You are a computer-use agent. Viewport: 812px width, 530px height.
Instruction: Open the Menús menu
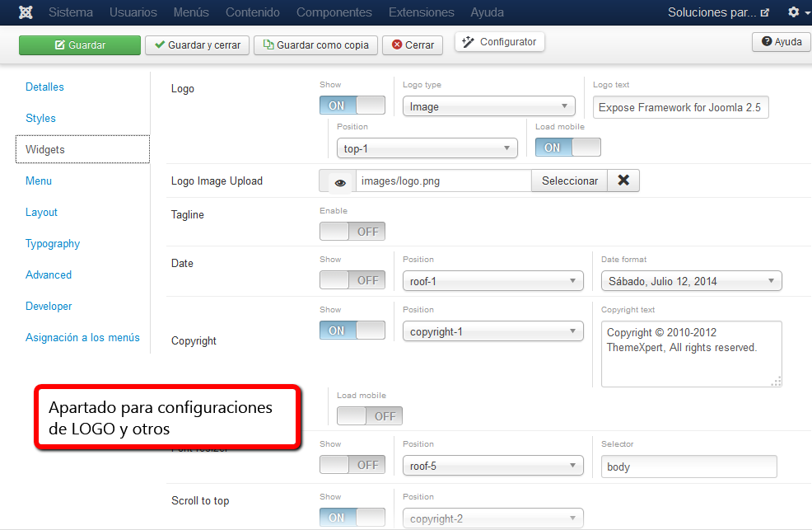pyautogui.click(x=191, y=12)
